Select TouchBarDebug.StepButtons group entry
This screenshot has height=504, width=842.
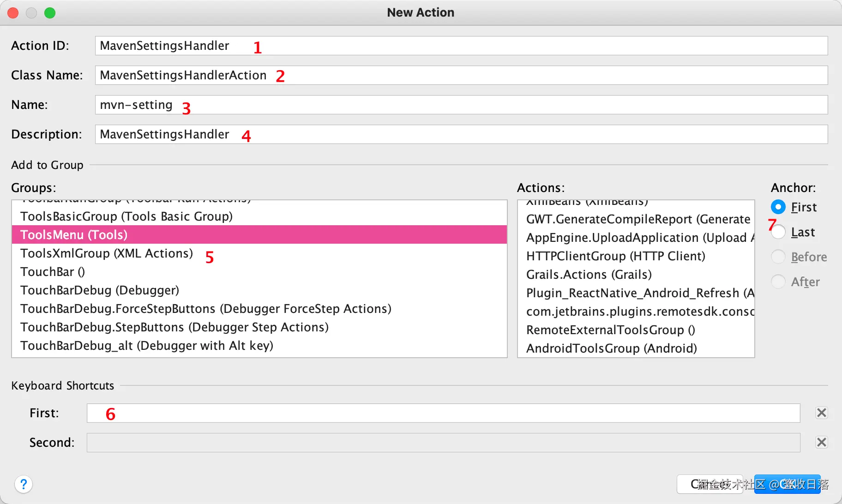(174, 327)
